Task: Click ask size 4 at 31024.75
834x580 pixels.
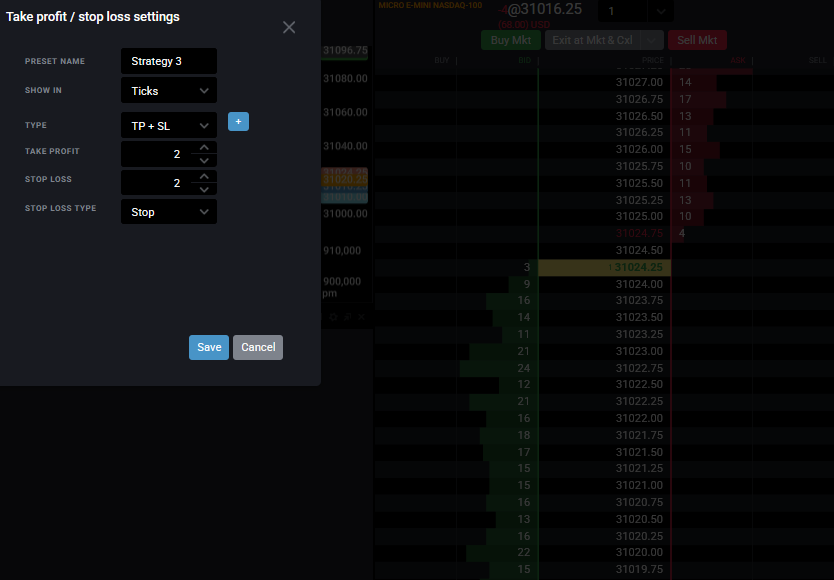Action: pos(682,234)
